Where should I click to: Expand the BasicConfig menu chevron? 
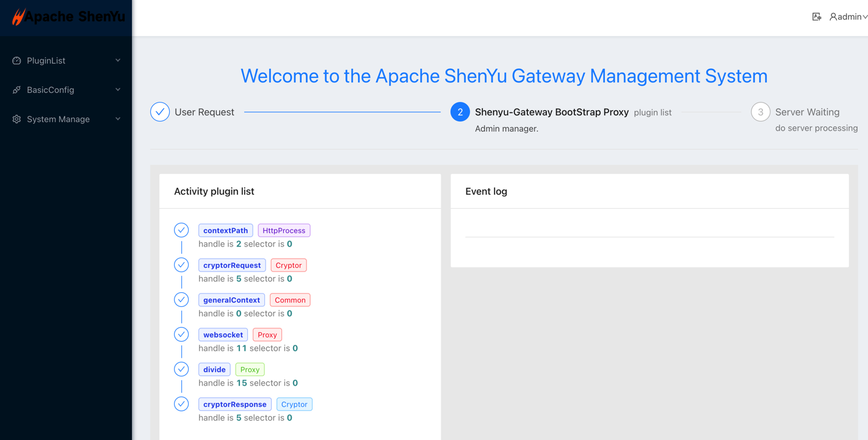click(118, 90)
